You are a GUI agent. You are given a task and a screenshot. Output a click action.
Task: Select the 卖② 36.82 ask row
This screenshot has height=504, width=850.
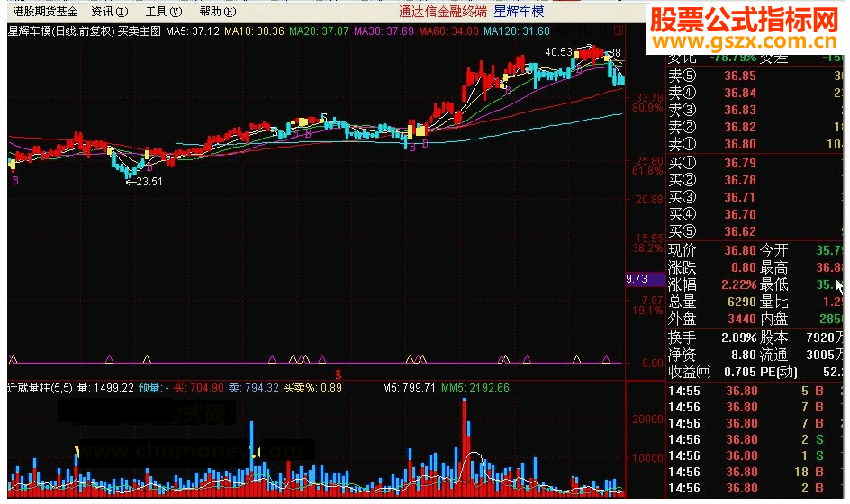click(755, 128)
